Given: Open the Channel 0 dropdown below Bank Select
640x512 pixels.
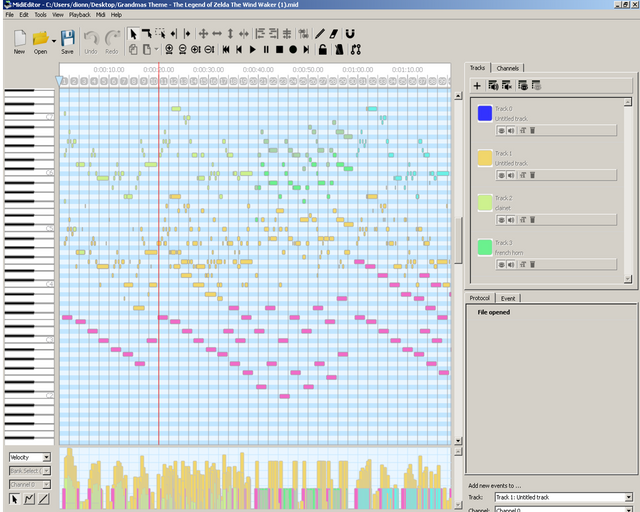Looking at the screenshot, I should [x=30, y=485].
